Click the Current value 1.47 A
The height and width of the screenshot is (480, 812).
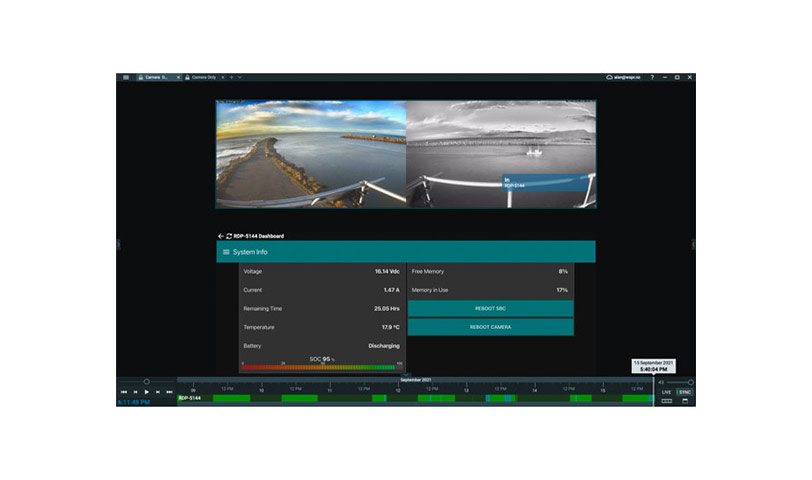click(x=392, y=290)
